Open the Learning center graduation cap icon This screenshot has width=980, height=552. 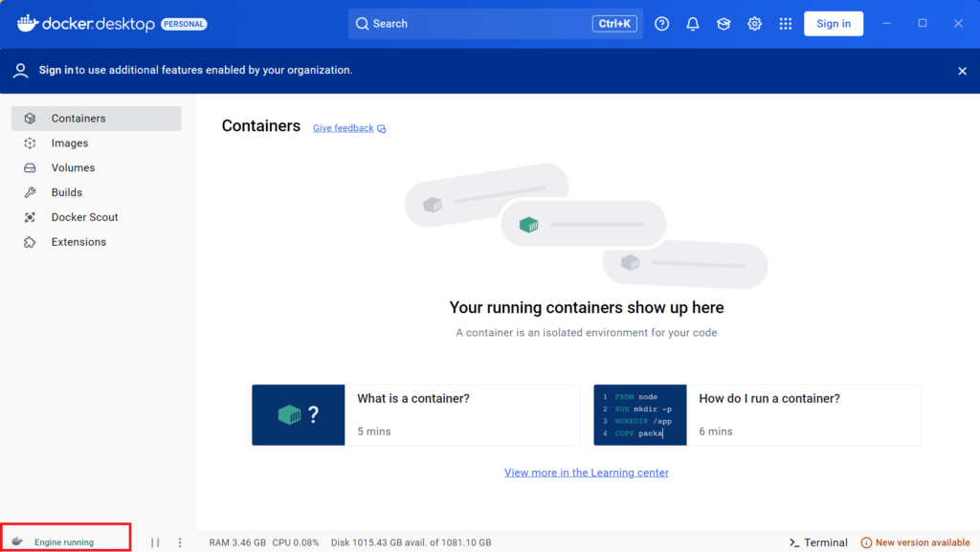724,24
